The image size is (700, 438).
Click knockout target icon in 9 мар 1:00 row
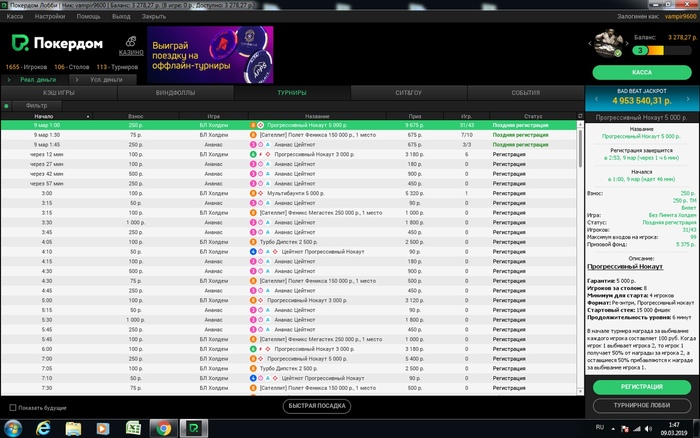[260, 125]
